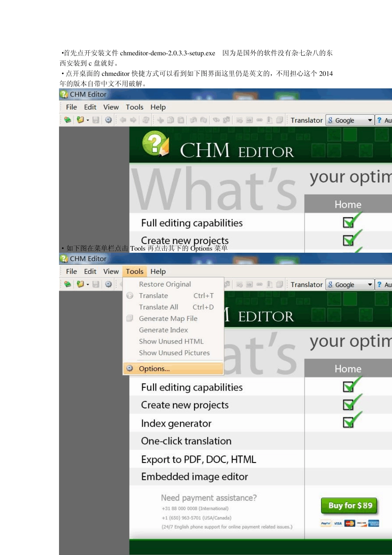The height and width of the screenshot is (555, 392).
Task: Choose Show Unused Pictures from the Tools menu
Action: pos(173,353)
